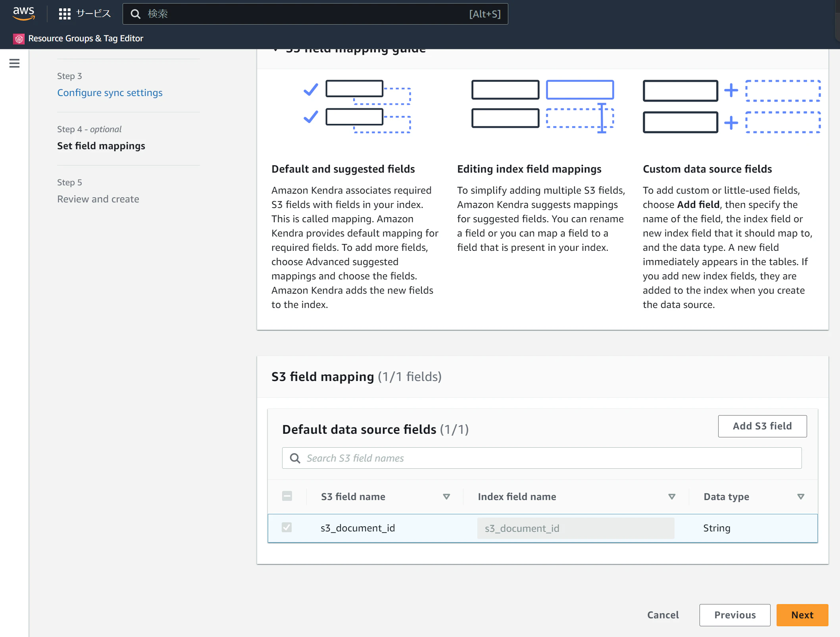
Task: Click the Default and suggested fields illustration
Action: pyautogui.click(x=356, y=106)
